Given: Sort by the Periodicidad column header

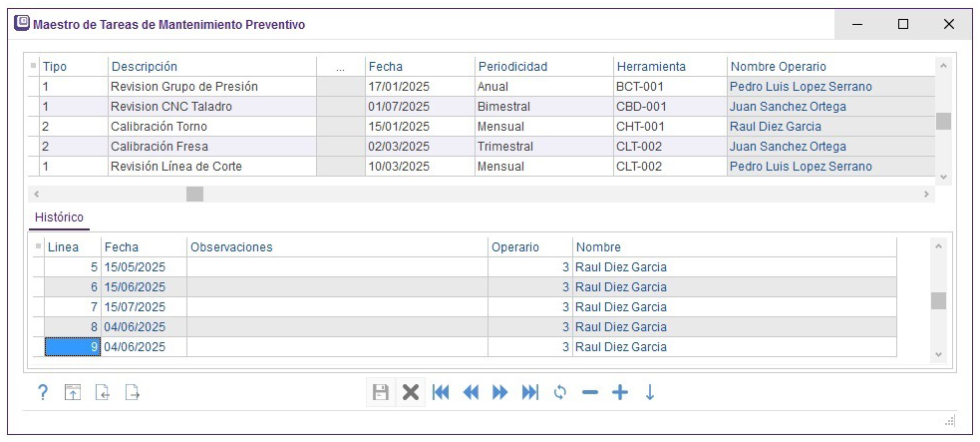Looking at the screenshot, I should (x=512, y=67).
